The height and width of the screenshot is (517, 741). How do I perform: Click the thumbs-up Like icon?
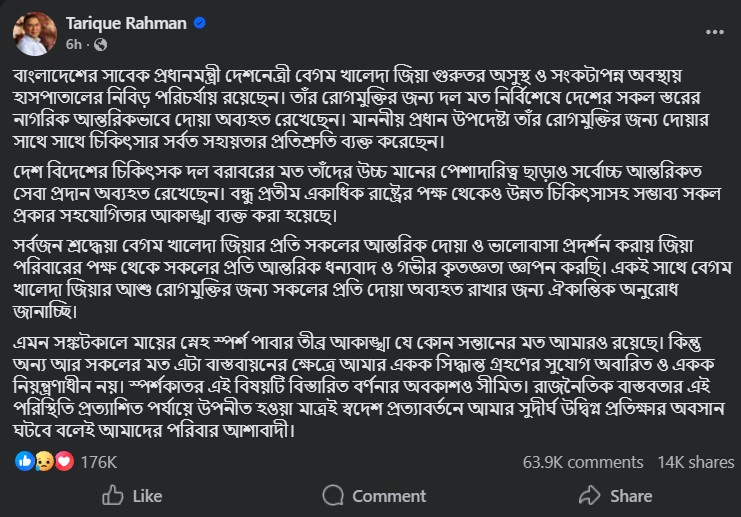point(113,496)
